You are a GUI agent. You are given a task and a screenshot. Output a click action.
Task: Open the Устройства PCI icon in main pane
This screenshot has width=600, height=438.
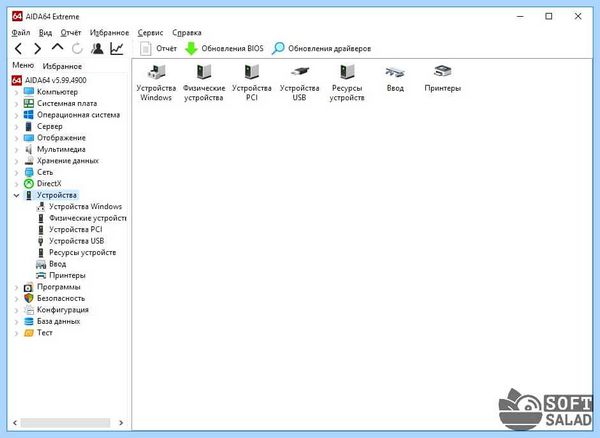pos(251,83)
